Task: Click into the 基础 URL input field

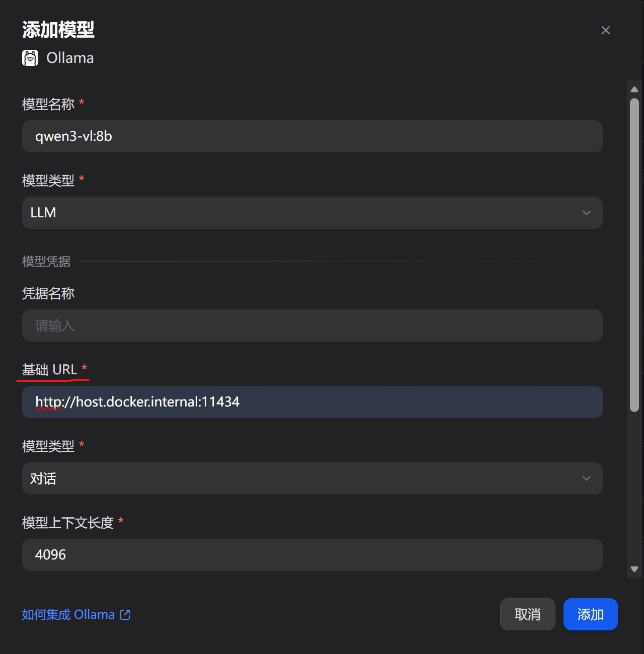Action: click(312, 402)
